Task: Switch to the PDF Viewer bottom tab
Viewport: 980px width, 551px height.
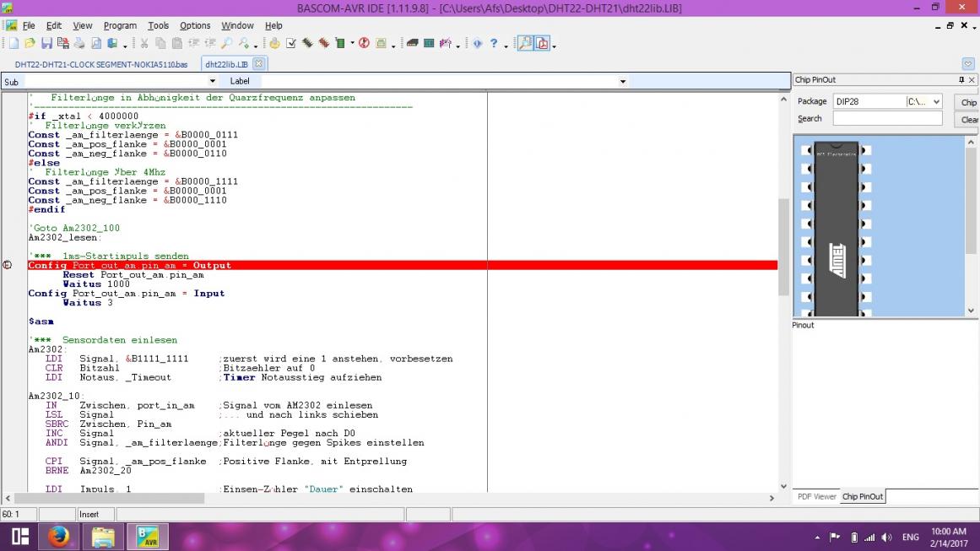Action: click(x=816, y=497)
